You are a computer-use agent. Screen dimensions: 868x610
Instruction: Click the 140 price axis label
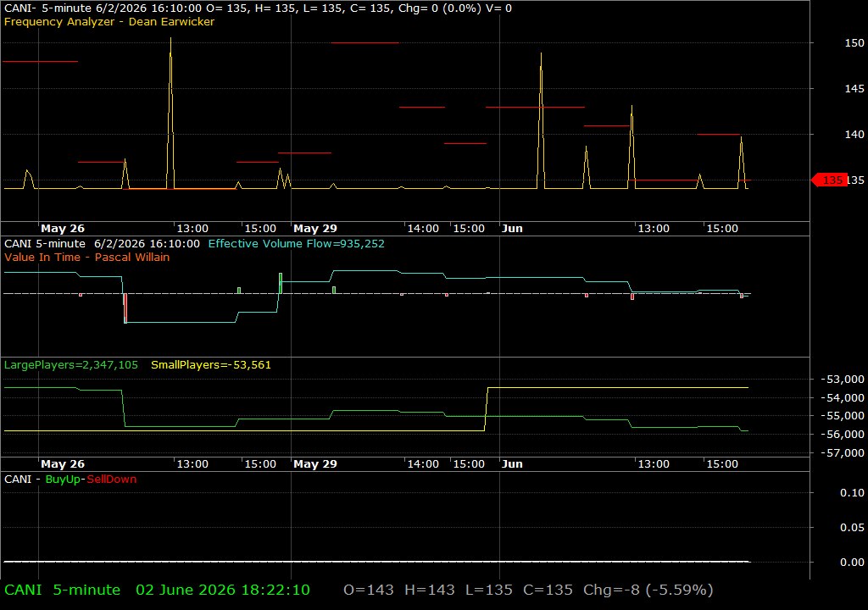[x=854, y=135]
